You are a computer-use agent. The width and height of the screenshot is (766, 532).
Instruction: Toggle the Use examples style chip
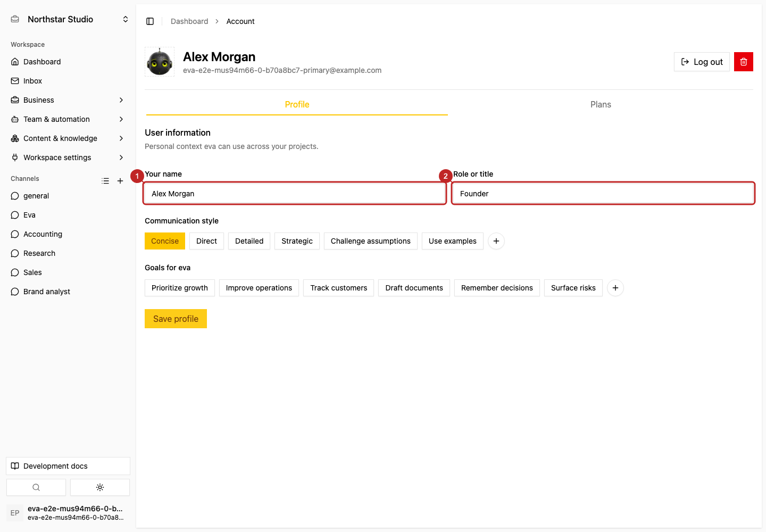coord(453,241)
